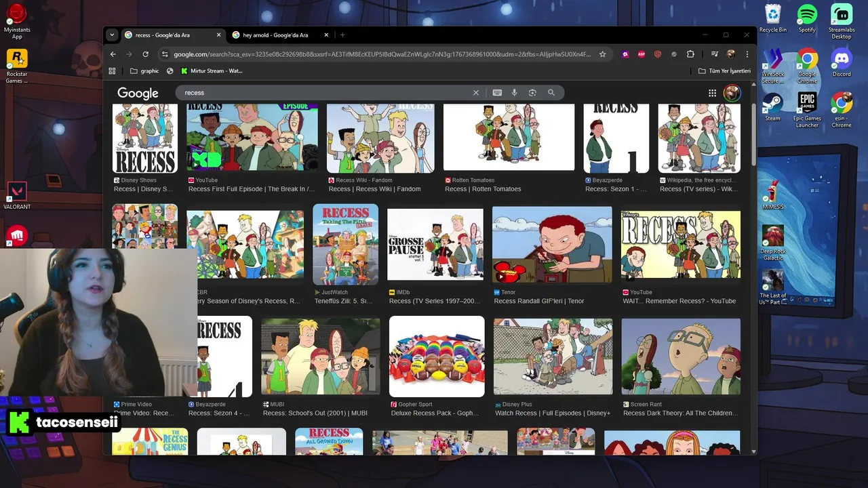868x488 pixels.
Task: Open the Chrome profile avatar
Action: click(730, 54)
